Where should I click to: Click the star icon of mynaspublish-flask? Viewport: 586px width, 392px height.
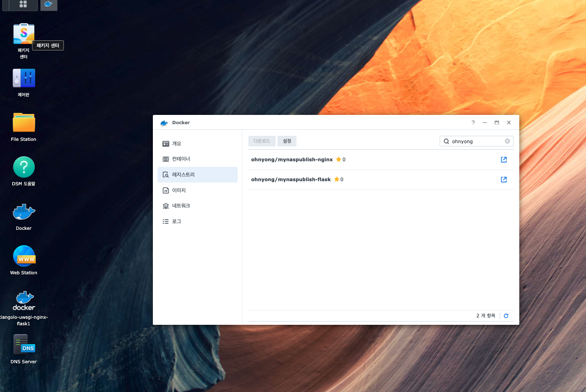tap(337, 179)
